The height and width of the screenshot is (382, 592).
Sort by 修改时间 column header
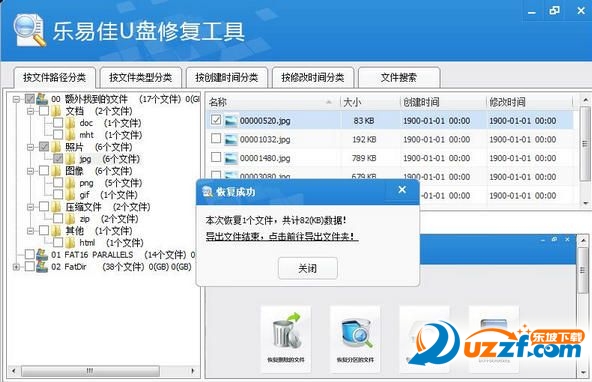[x=529, y=102]
